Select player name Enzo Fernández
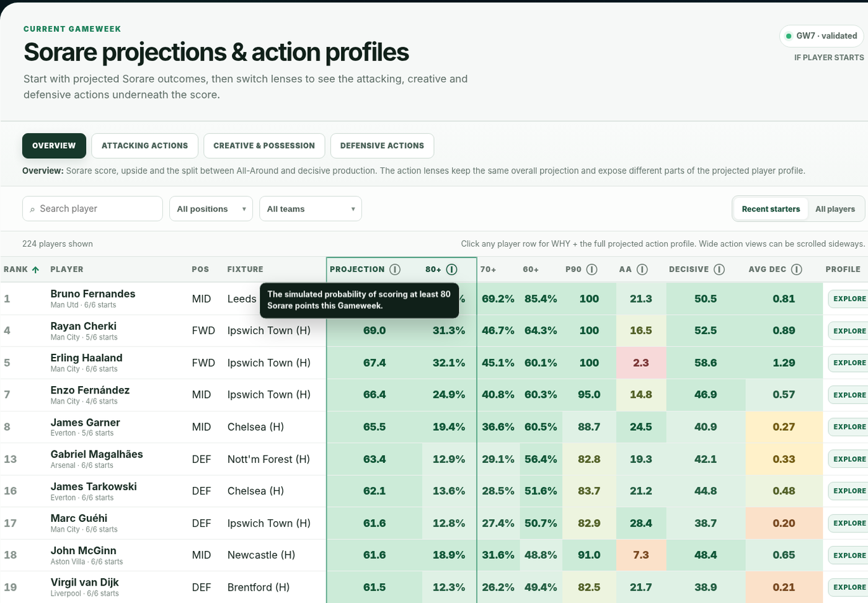868x603 pixels. coord(90,390)
